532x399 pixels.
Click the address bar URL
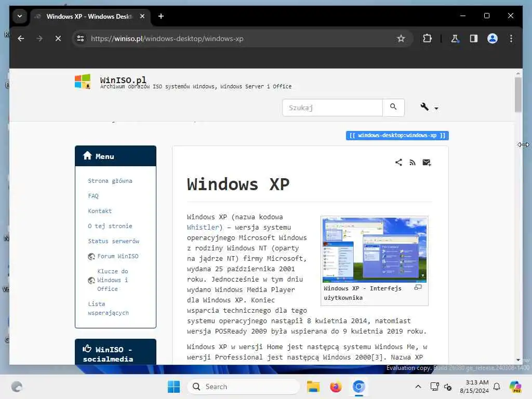[x=167, y=38]
